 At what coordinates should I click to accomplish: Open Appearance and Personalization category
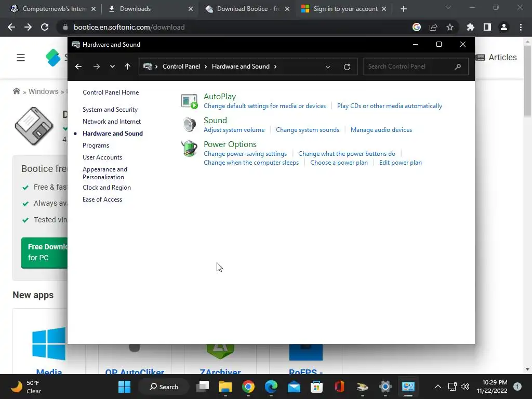coord(105,173)
